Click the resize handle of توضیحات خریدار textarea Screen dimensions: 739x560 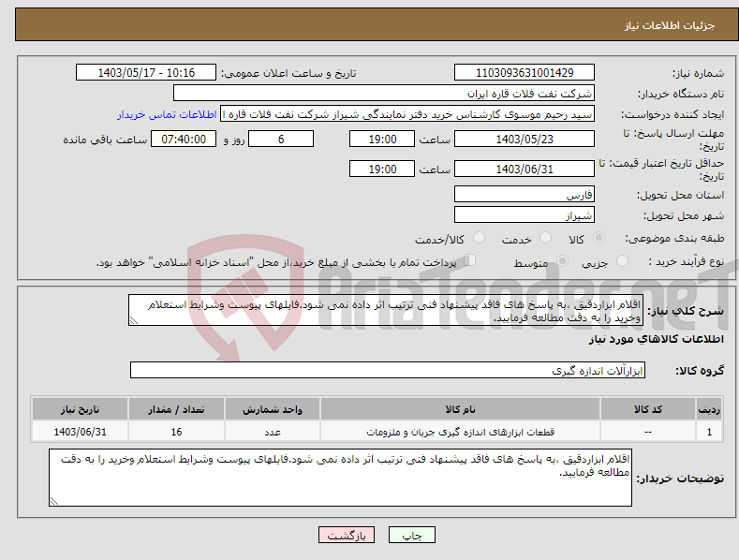[53, 502]
